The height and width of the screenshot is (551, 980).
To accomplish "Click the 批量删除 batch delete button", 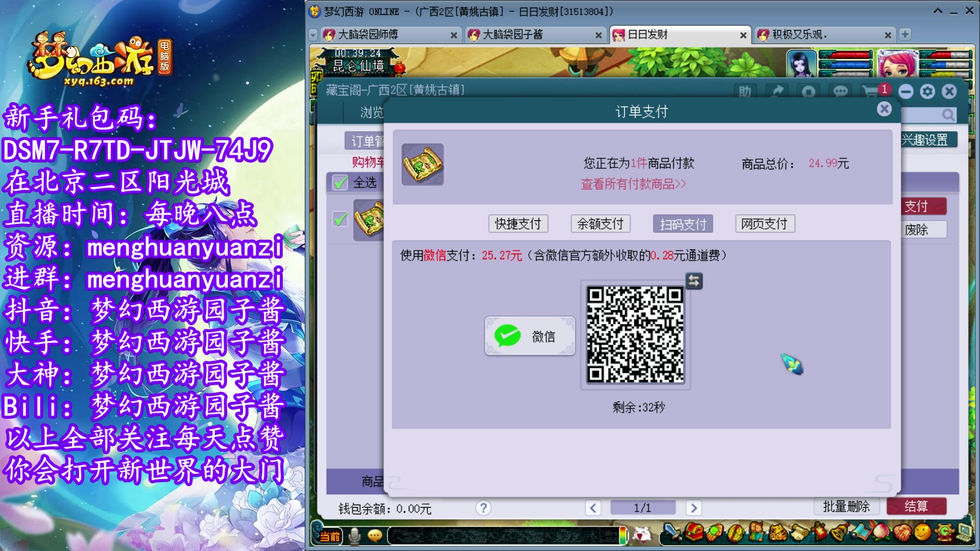I will coord(846,506).
